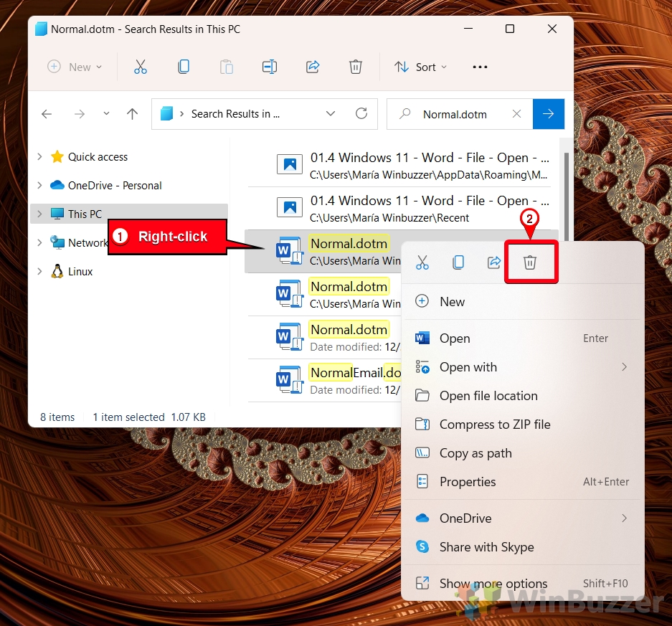Copy Normal.dotm via the context menu copy icon

(x=458, y=262)
